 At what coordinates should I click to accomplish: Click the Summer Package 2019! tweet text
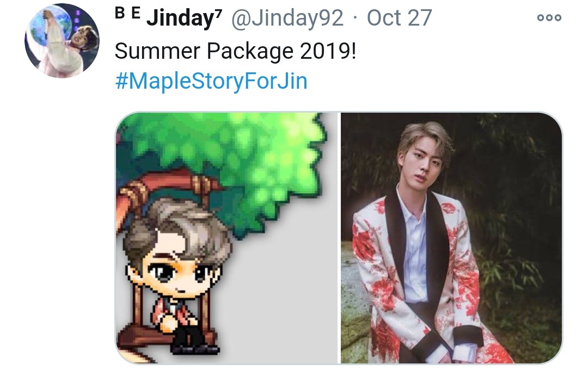pyautogui.click(x=235, y=51)
